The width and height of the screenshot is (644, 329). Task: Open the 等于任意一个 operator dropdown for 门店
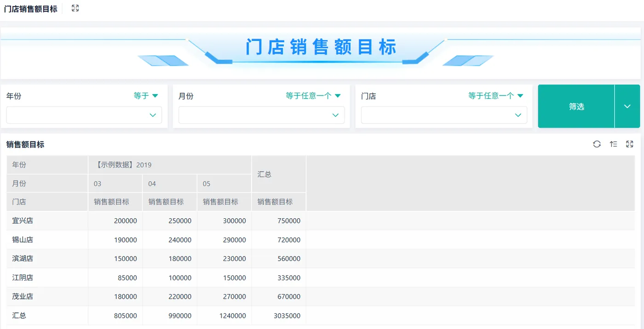pos(496,96)
